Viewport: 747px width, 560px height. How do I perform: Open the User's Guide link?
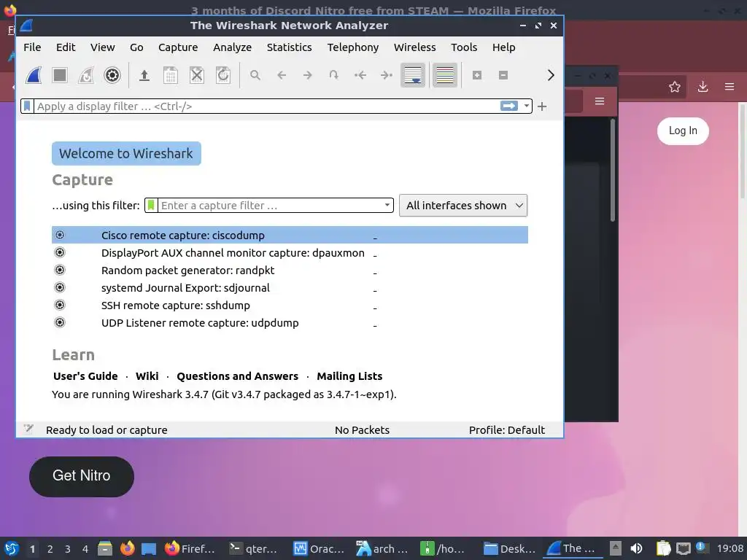tap(85, 376)
